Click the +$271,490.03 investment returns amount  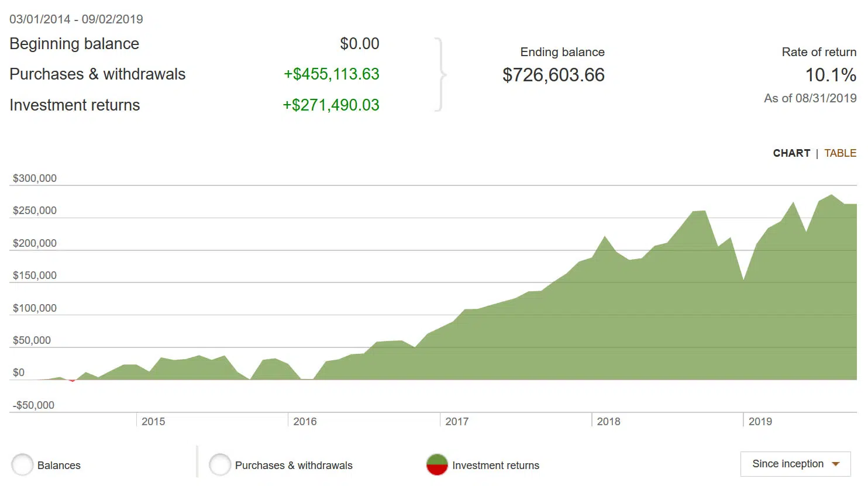click(330, 105)
